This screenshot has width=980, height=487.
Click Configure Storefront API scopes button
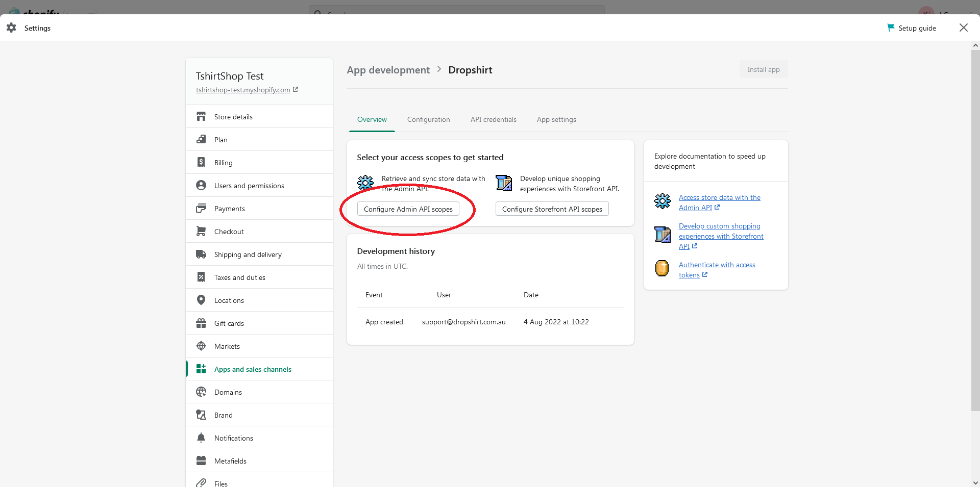552,209
